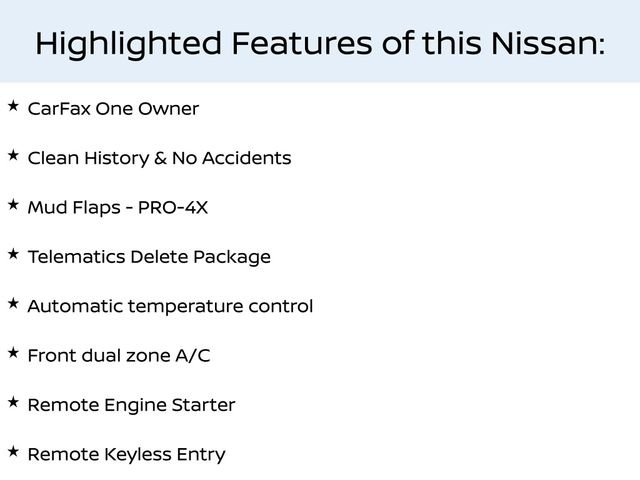
Task: Click Clean History & No Accidents text
Action: pos(159,158)
